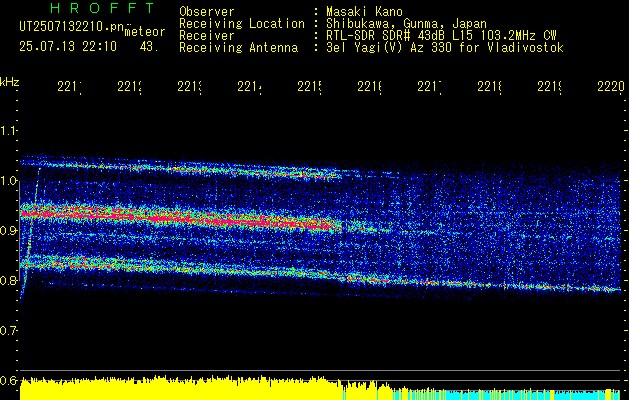Click the 2220 time tick label
629x400 pixels.
click(x=611, y=87)
